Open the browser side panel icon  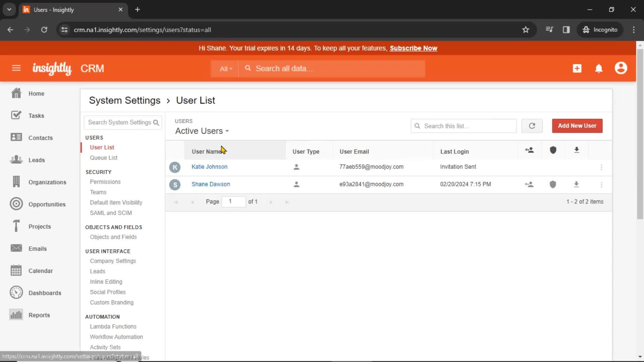pos(566,30)
